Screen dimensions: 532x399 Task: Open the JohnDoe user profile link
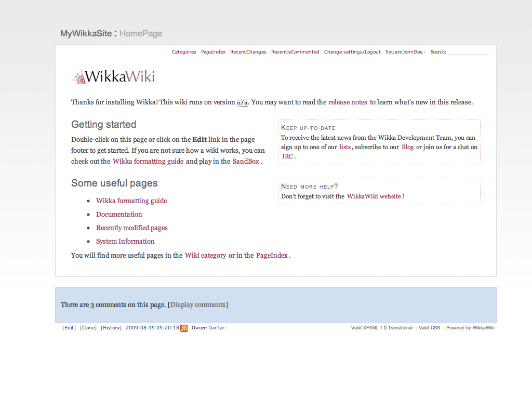coord(413,52)
